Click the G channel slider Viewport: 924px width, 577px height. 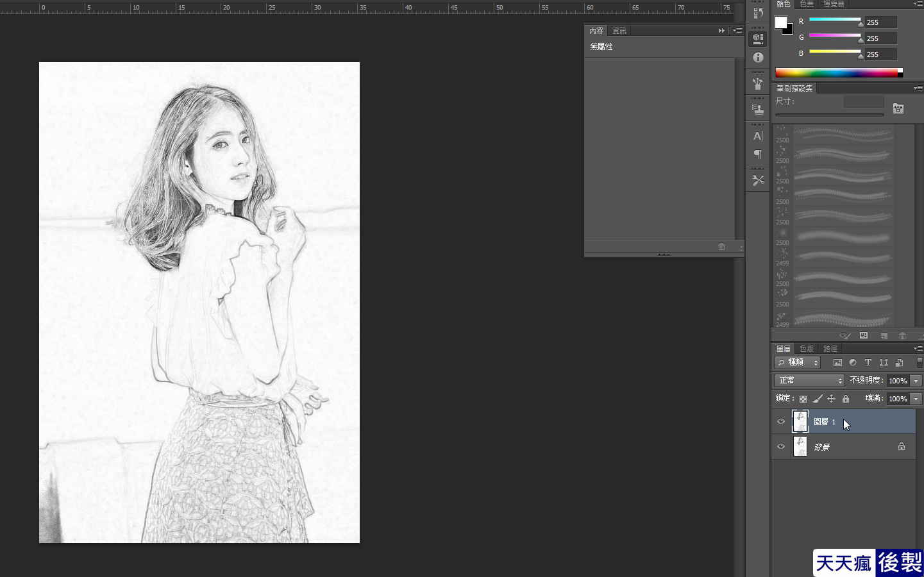[x=835, y=37]
